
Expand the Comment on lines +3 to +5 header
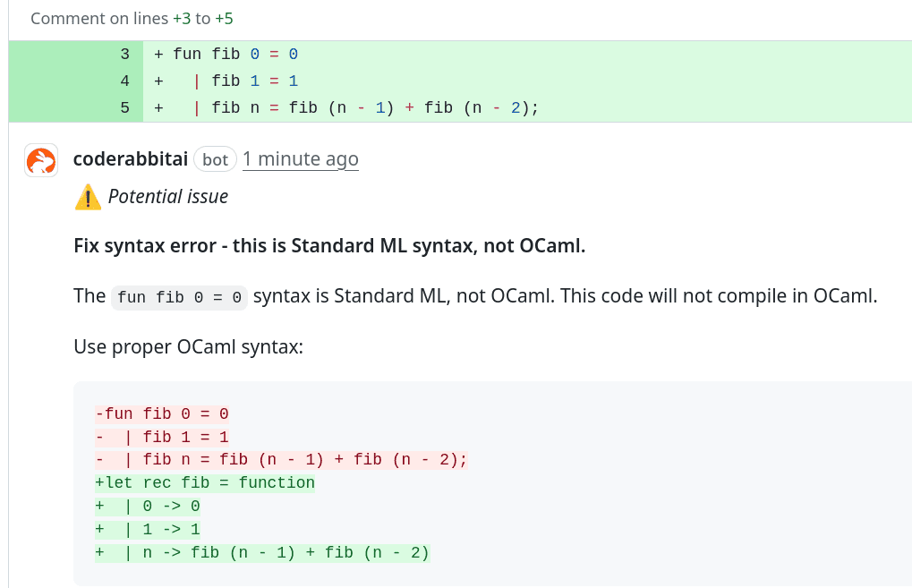132,18
